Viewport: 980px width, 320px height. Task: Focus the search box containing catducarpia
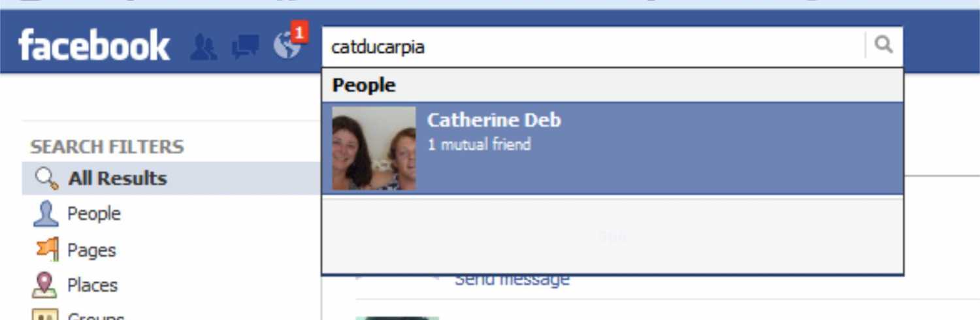(593, 47)
